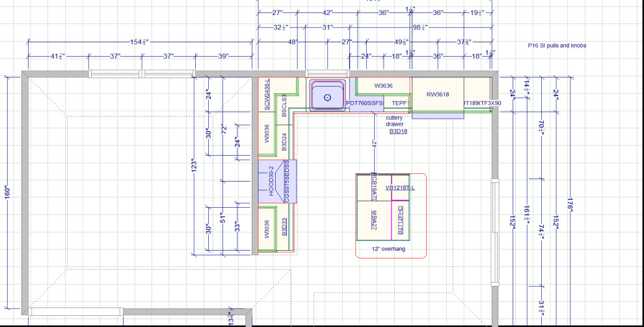This screenshot has height=327, width=644.
Task: Select the RW3618 refrigerator wall cabinet
Action: [437, 94]
